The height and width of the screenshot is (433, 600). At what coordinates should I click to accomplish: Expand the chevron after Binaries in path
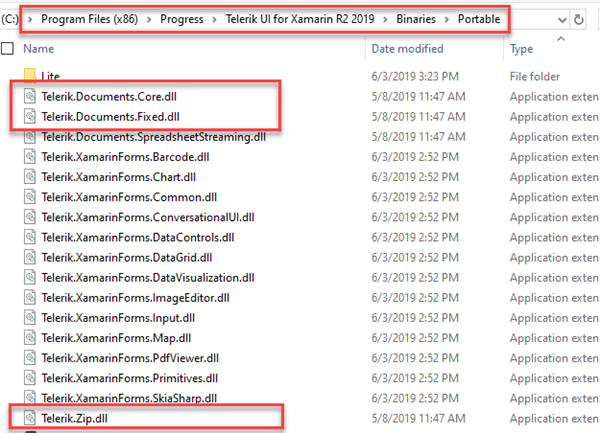pyautogui.click(x=447, y=19)
